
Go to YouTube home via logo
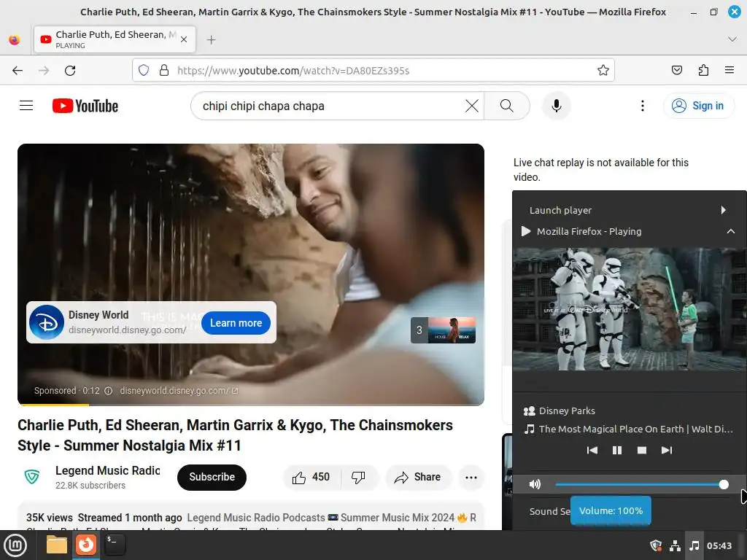pyautogui.click(x=85, y=106)
